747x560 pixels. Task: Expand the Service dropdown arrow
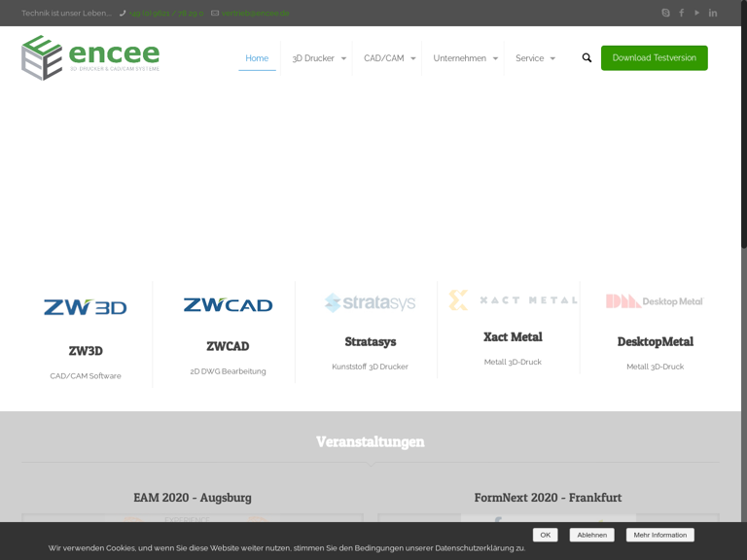tap(552, 58)
